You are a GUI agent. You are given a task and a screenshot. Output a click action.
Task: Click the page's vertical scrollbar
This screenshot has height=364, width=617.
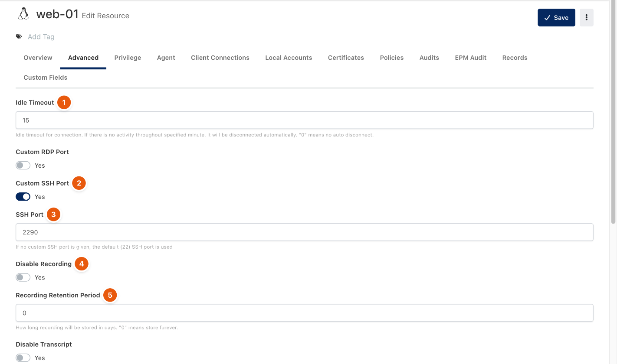click(613, 113)
